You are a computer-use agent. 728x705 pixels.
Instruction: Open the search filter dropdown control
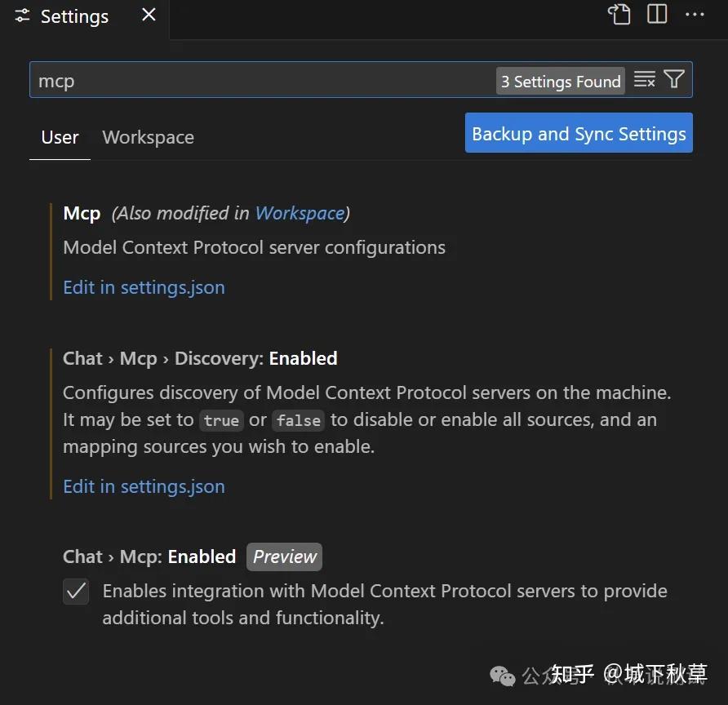pyautogui.click(x=673, y=79)
